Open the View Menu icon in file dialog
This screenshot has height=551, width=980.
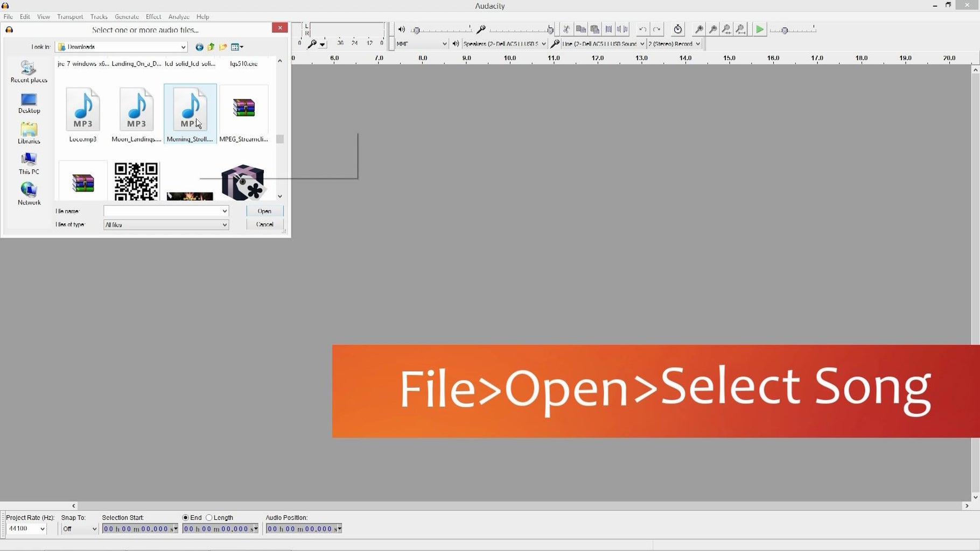click(237, 47)
